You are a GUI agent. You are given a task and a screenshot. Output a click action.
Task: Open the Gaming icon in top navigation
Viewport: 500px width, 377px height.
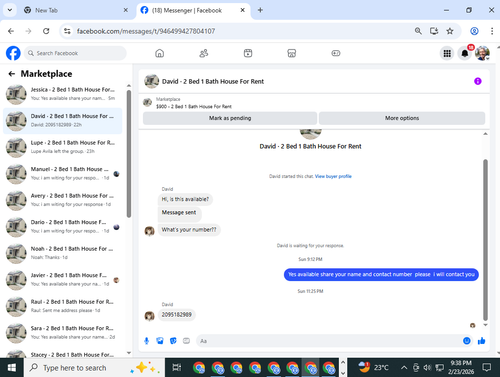[336, 53]
